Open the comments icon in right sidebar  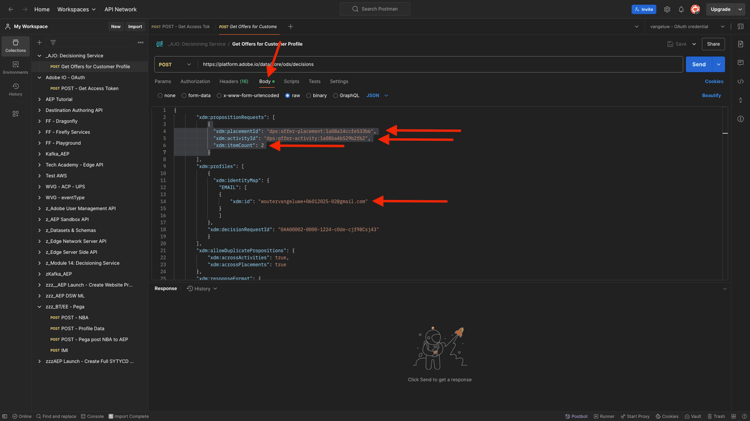740,63
